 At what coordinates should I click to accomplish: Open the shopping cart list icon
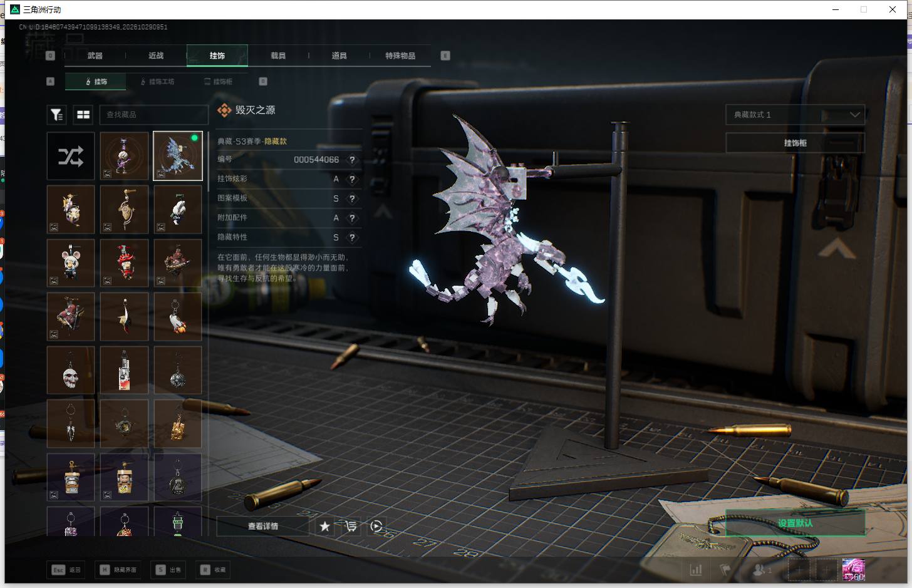[x=351, y=526]
